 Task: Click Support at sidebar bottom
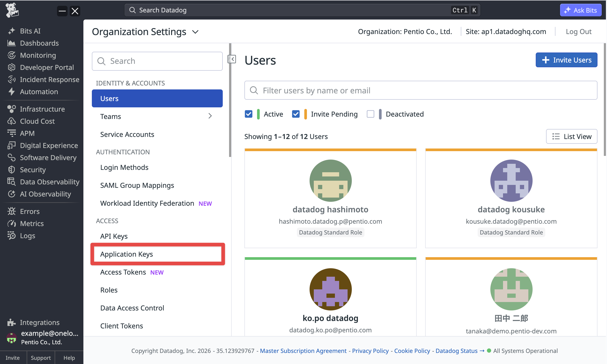tap(41, 358)
